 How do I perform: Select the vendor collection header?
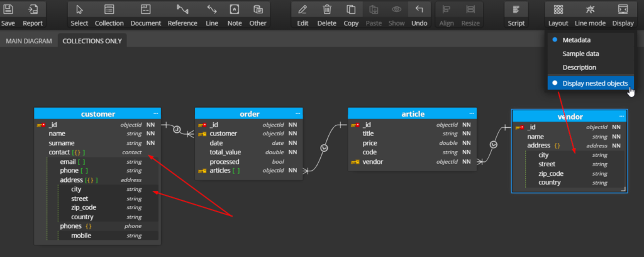tap(569, 117)
